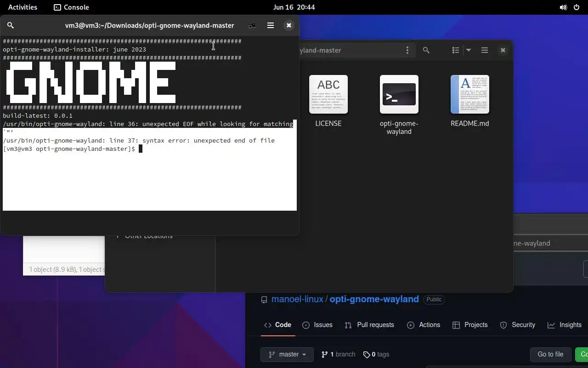The width and height of the screenshot is (588, 368).
Task: Open the Files window hamburger menu
Action: 485,50
